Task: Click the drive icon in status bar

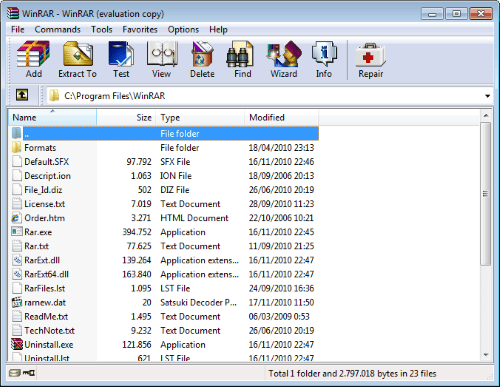Action: (x=15, y=373)
